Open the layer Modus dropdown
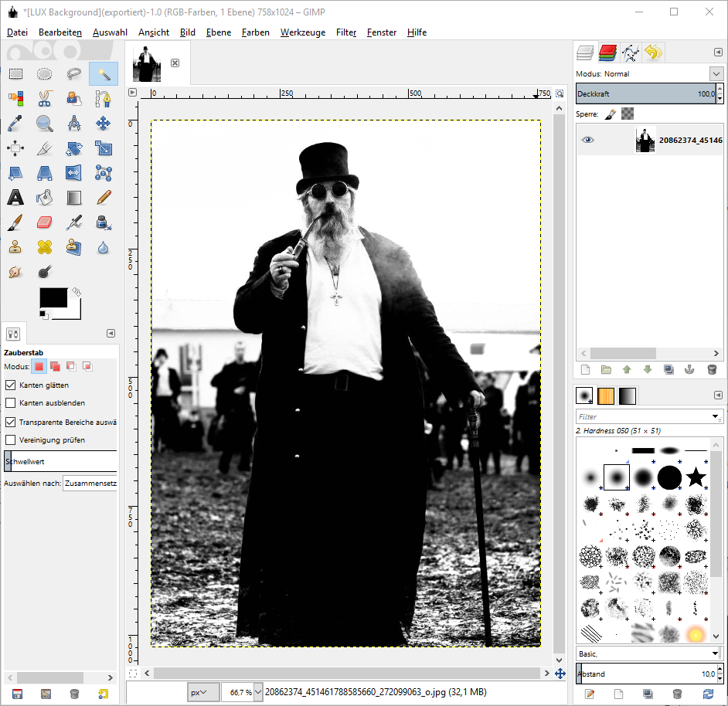The height and width of the screenshot is (706, 728). pyautogui.click(x=715, y=73)
